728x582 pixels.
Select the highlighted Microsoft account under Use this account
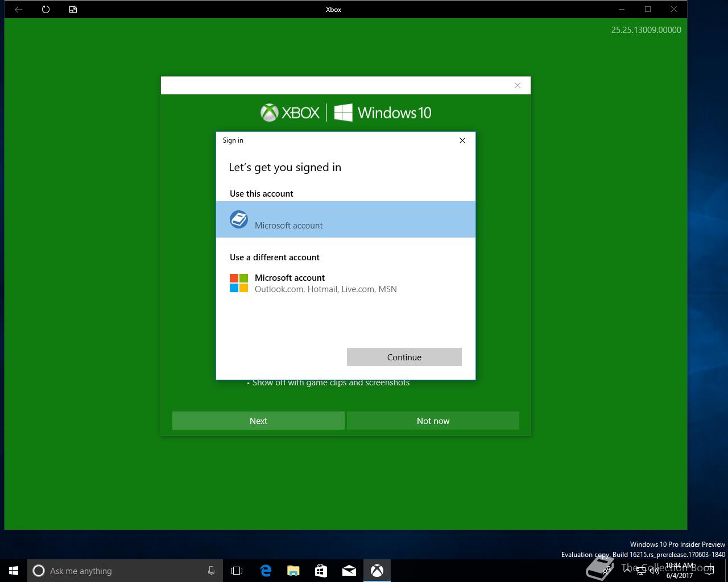(346, 219)
